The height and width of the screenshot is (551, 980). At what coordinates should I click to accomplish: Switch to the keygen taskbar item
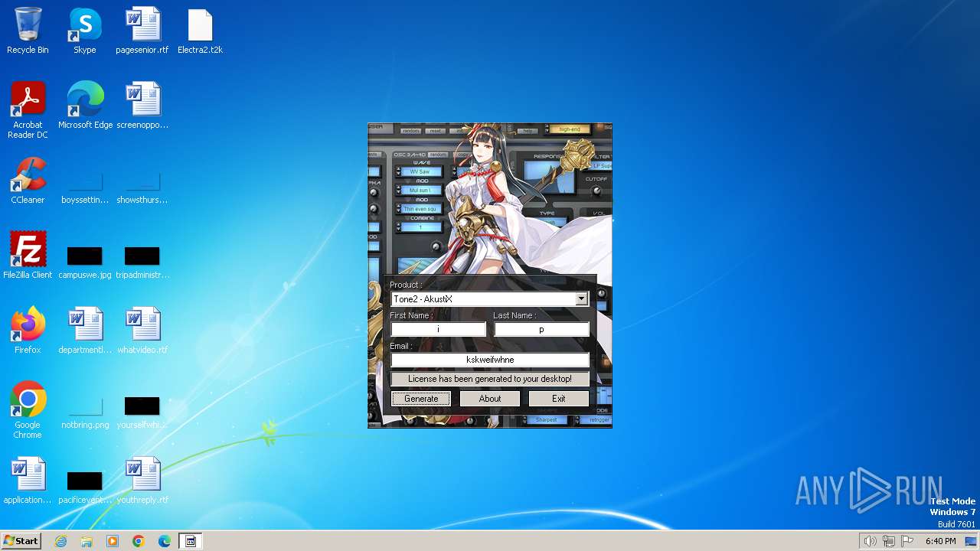click(191, 541)
